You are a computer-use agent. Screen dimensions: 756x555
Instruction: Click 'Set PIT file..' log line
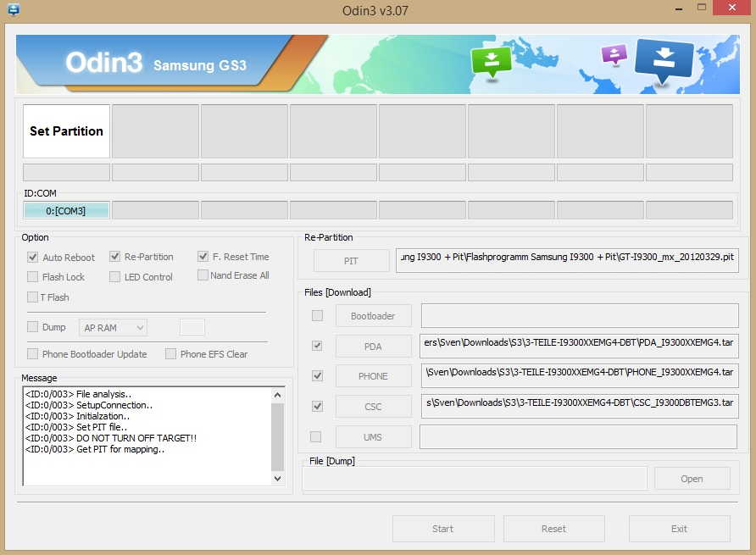click(x=76, y=427)
